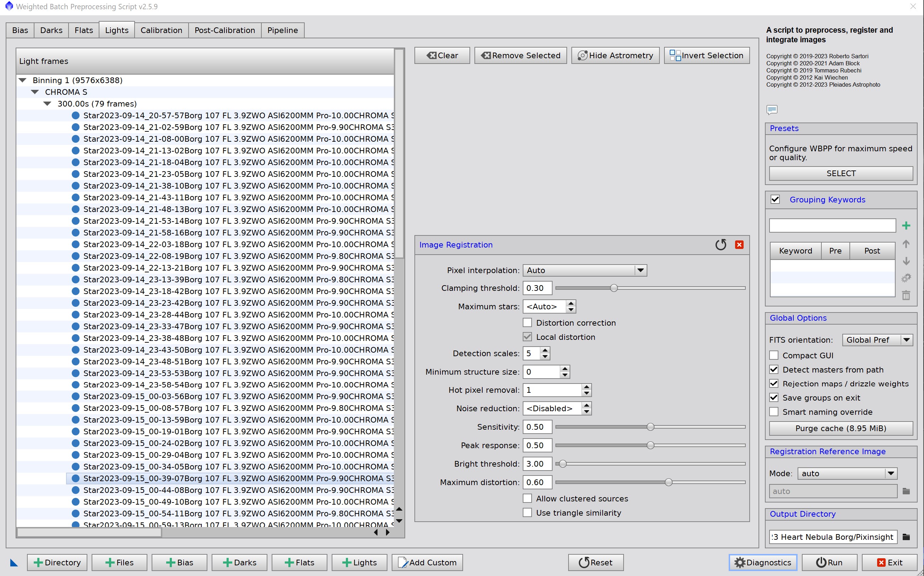Open the Post-Calibration tab
This screenshot has width=924, height=576.
(x=225, y=30)
